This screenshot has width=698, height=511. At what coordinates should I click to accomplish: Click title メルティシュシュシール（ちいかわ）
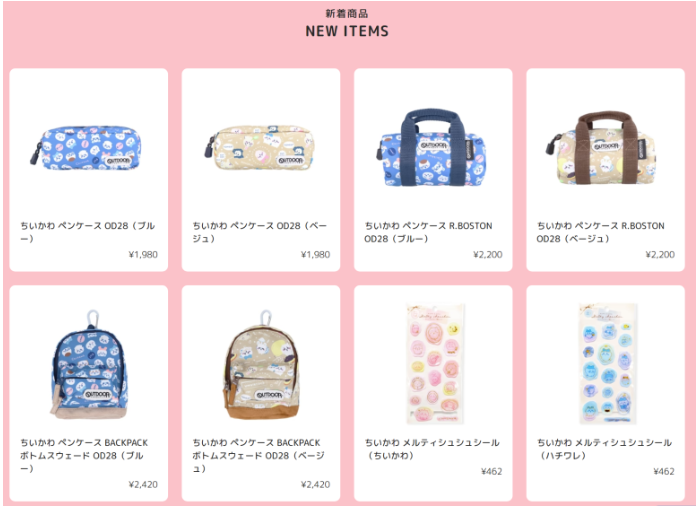coord(432,449)
